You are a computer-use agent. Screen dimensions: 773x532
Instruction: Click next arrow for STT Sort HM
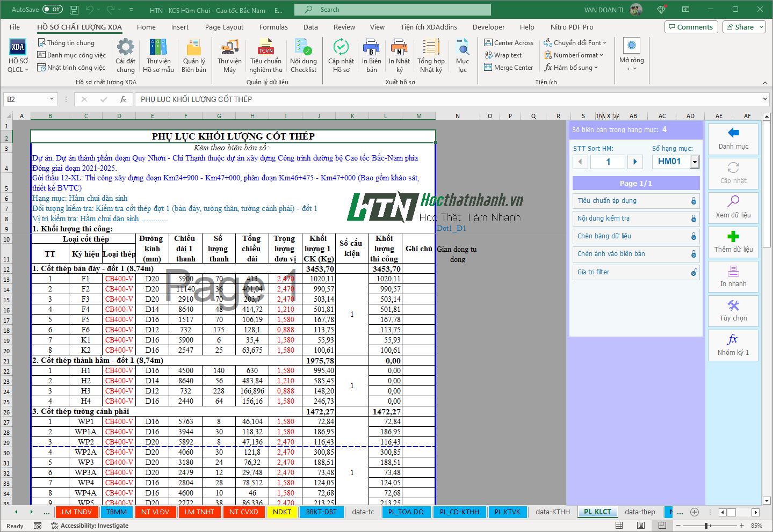[635, 162]
